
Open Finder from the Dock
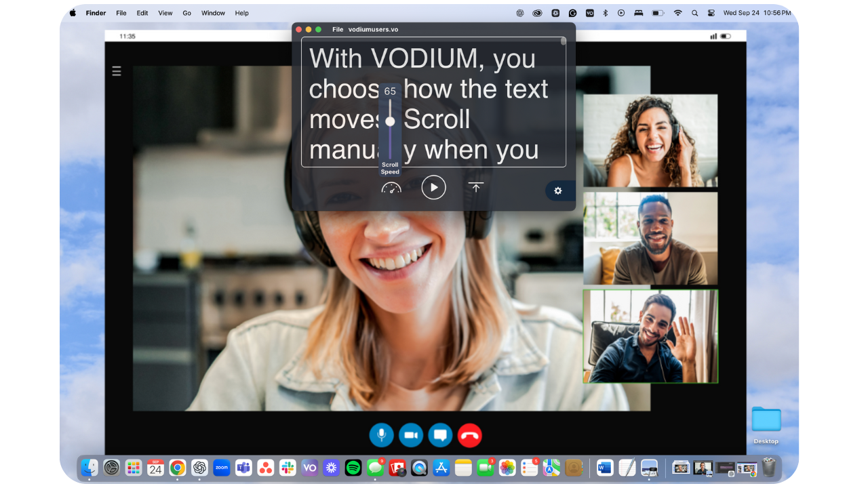coord(90,468)
